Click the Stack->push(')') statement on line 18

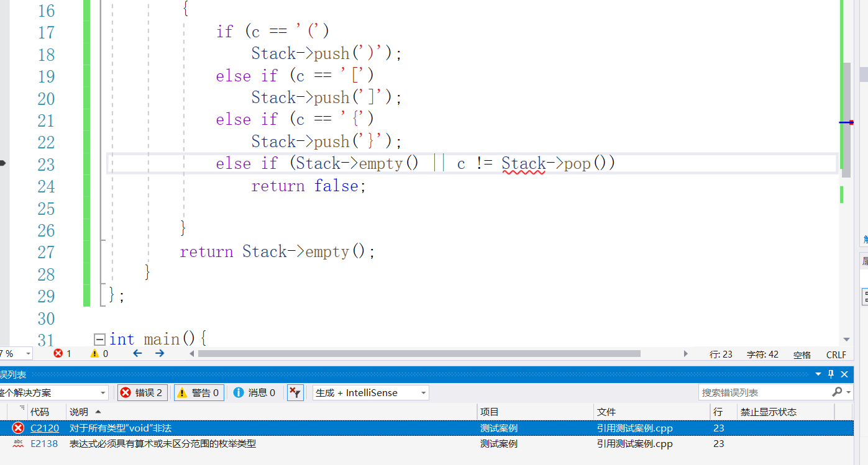pos(327,54)
